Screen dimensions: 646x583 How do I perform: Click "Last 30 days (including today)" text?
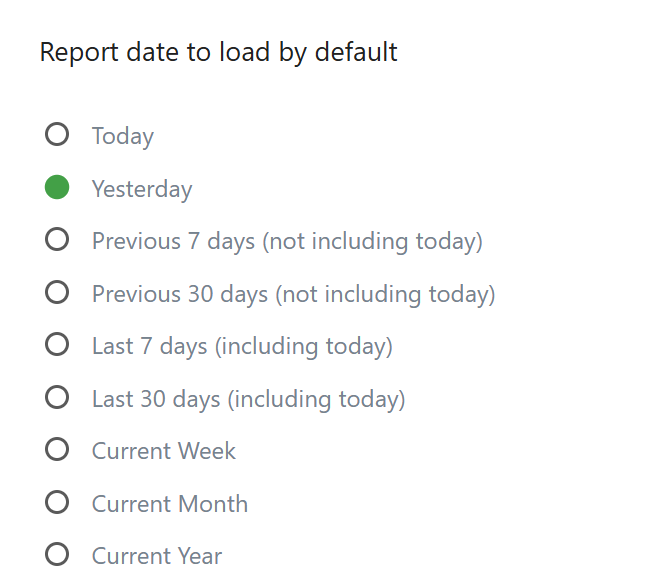pyautogui.click(x=248, y=399)
